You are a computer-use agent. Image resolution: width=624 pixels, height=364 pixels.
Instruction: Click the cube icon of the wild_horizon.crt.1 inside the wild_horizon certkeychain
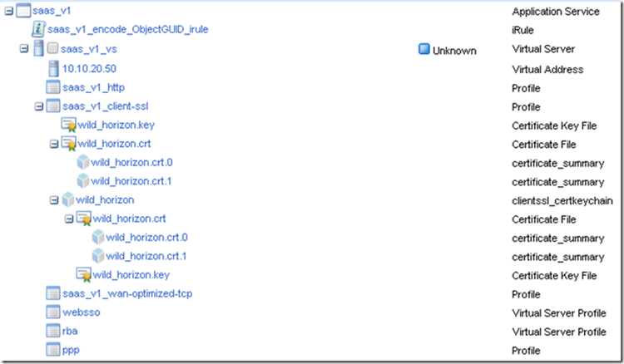pos(98,256)
